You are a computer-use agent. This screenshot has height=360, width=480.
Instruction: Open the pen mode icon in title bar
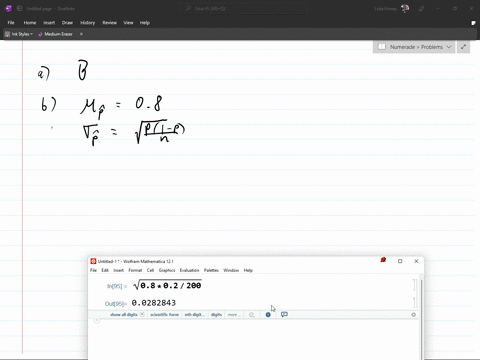[421, 9]
